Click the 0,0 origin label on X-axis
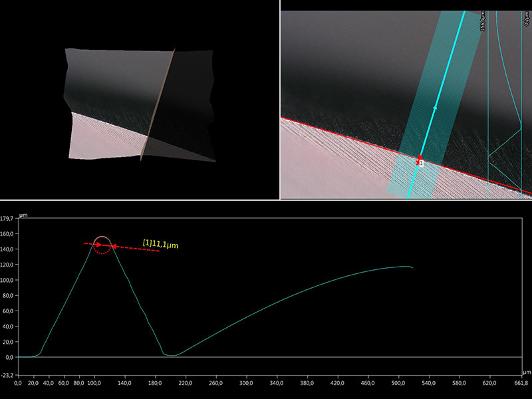 pos(18,384)
